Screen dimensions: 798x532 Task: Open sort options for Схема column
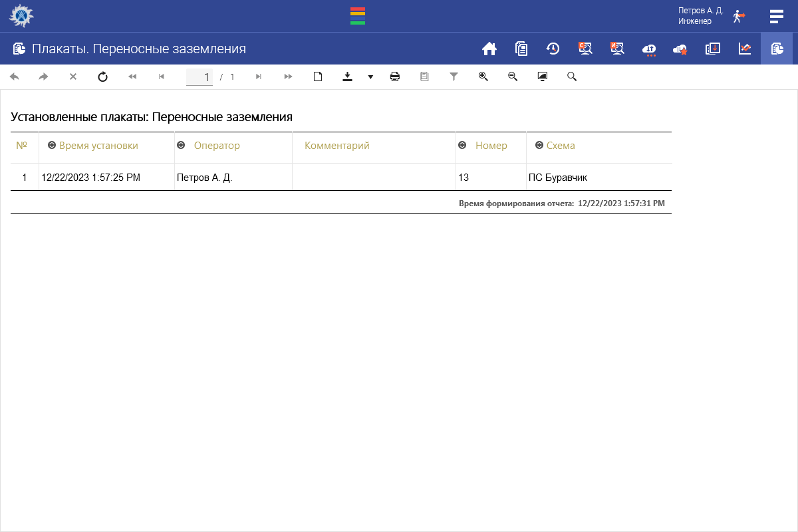pos(539,146)
